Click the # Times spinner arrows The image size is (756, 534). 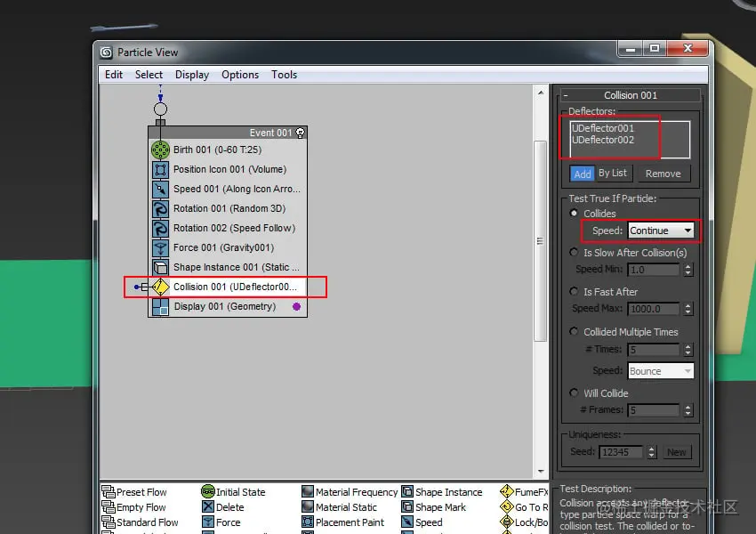point(688,350)
